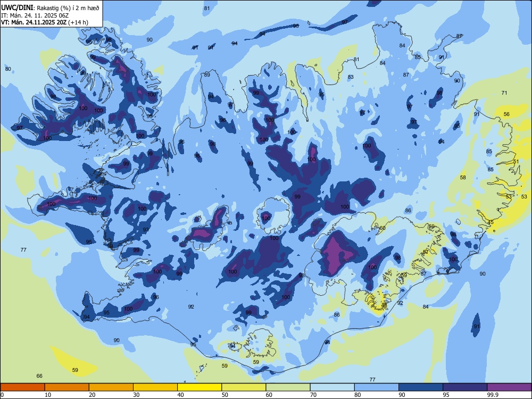Click the bright yellow 40–50 legend swatch

click(x=199, y=387)
